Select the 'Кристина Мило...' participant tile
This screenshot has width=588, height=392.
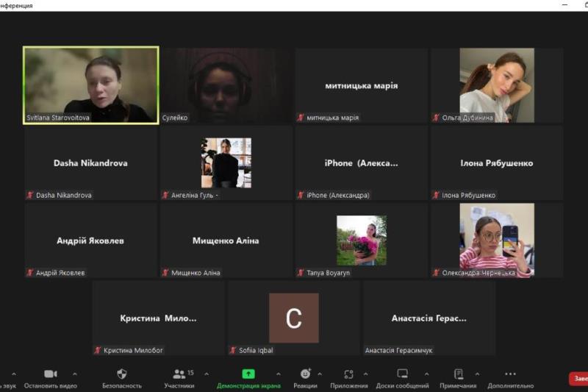(159, 318)
